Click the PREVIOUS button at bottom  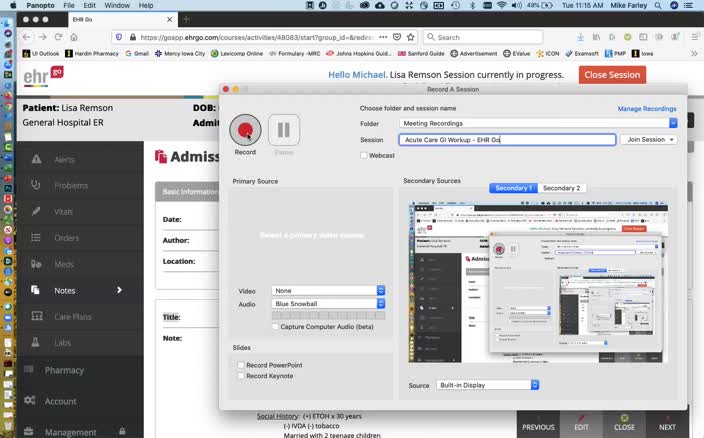pos(538,424)
